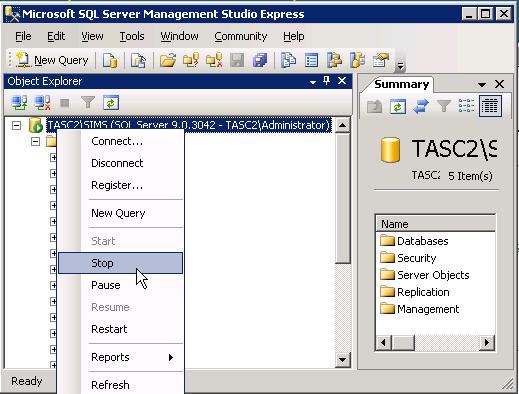Screen dimensions: 519x394
Task: Click the Registered Servers toolbar icon
Action: pos(288,60)
